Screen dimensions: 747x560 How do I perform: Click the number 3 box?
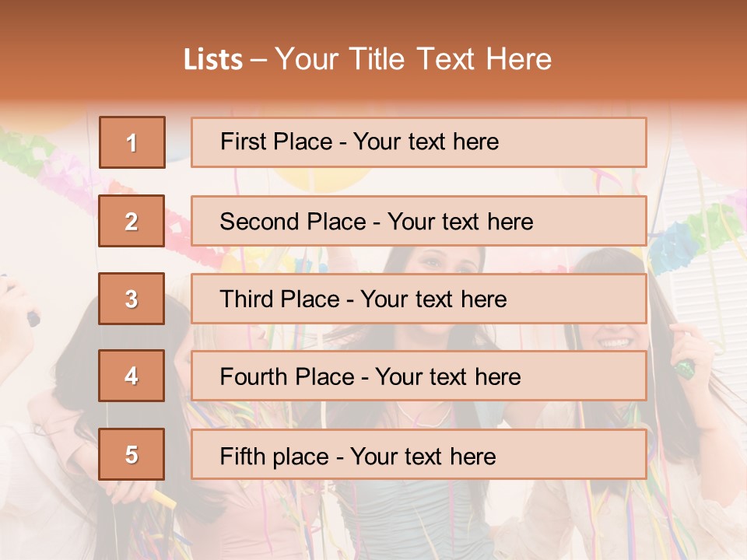point(132,299)
